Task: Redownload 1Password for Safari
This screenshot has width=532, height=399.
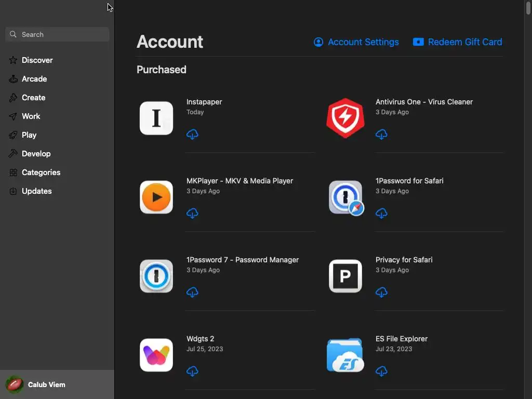Action: pyautogui.click(x=381, y=214)
